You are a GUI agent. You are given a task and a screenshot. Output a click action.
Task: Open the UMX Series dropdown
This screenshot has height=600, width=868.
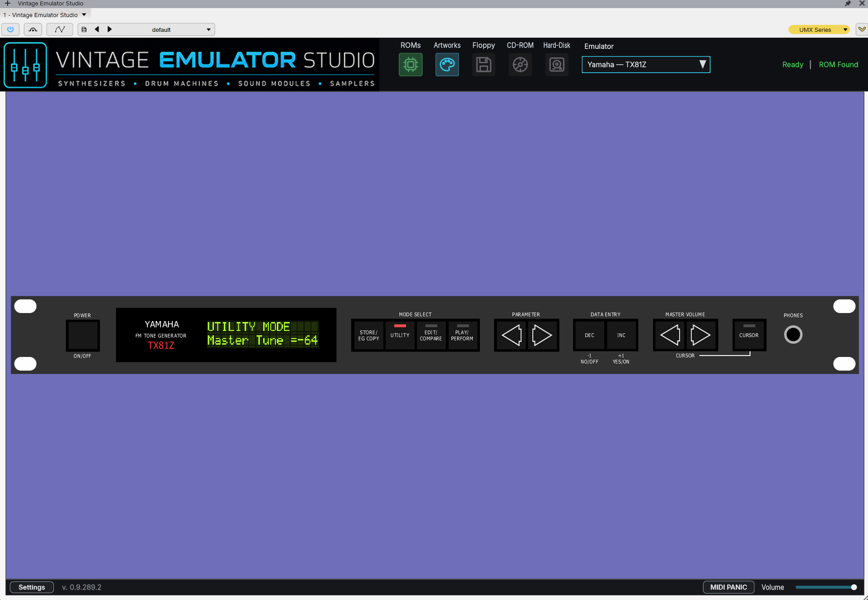pyautogui.click(x=819, y=30)
